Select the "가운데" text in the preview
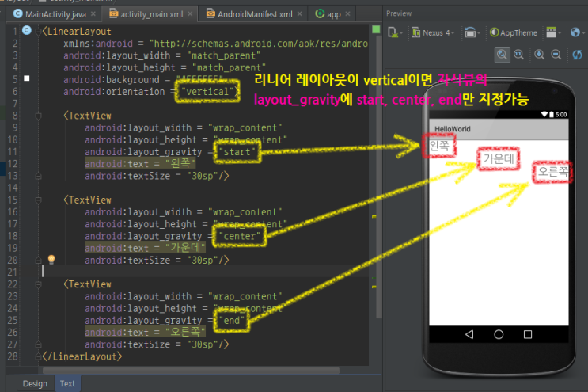Viewport: 588px width, 392px height. click(499, 158)
